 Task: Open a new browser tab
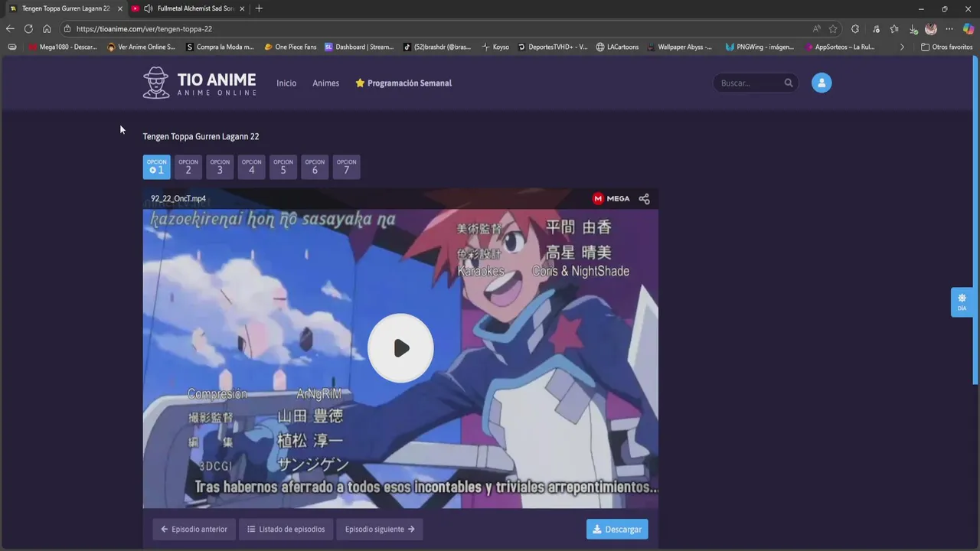[259, 8]
